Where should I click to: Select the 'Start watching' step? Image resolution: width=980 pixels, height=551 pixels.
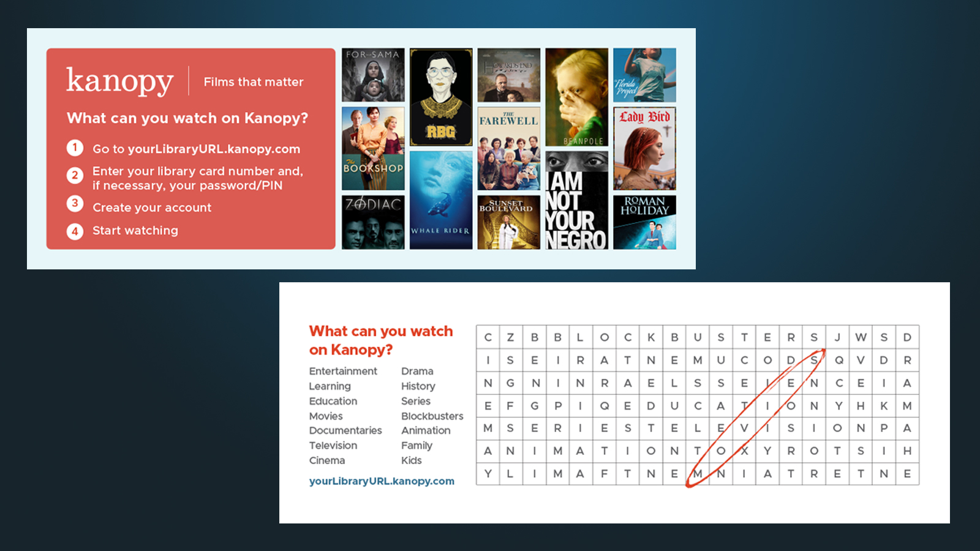point(135,230)
